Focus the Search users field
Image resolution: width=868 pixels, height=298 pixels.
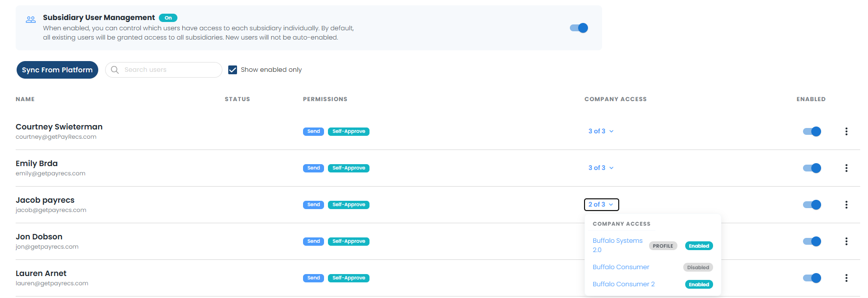[164, 70]
